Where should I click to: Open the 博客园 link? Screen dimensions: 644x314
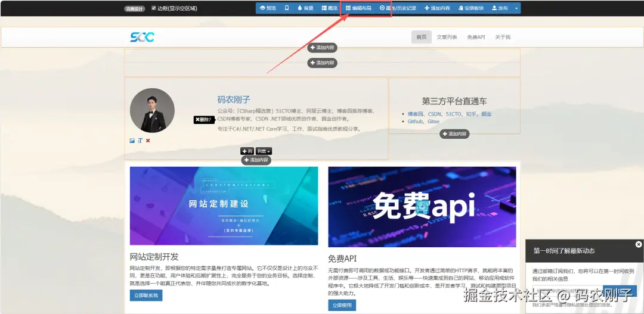[x=415, y=114]
